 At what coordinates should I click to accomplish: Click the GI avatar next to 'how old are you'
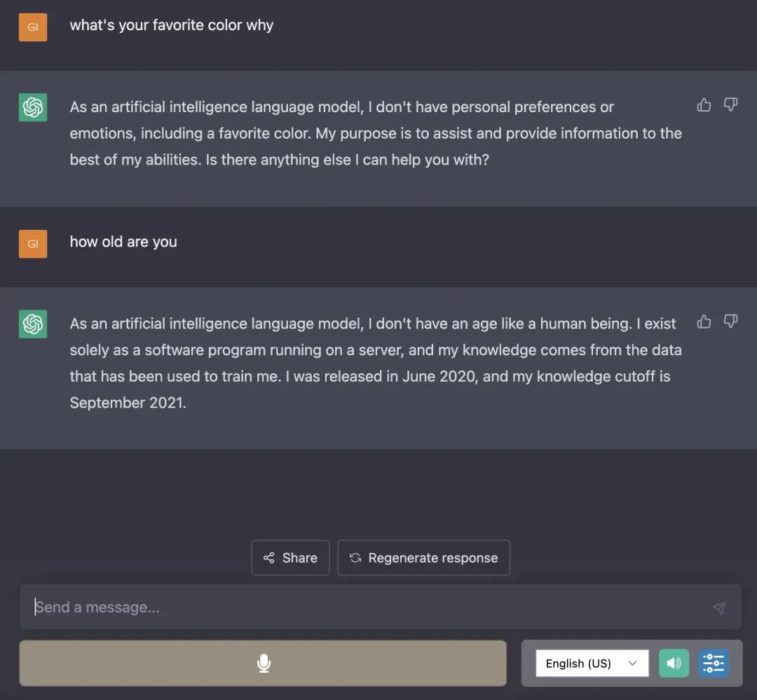coord(33,244)
